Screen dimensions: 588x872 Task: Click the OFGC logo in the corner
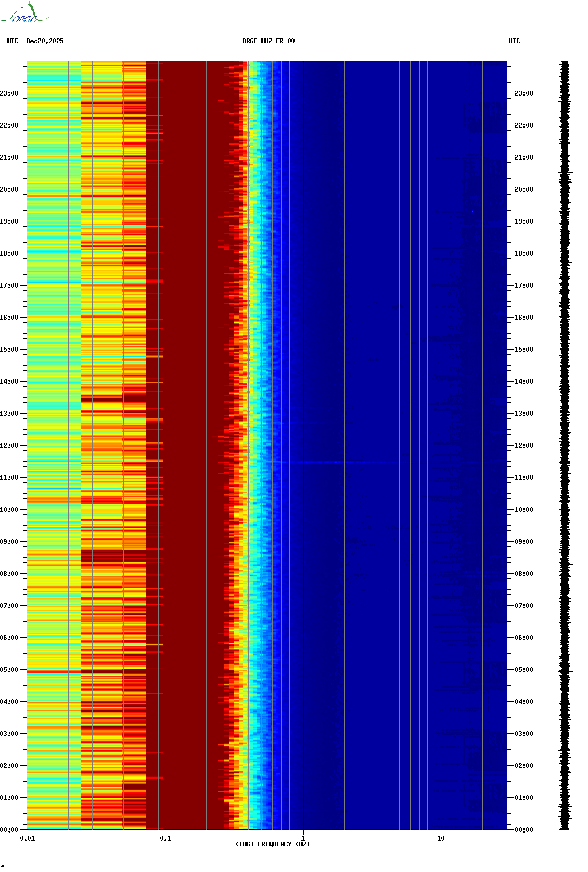click(25, 13)
